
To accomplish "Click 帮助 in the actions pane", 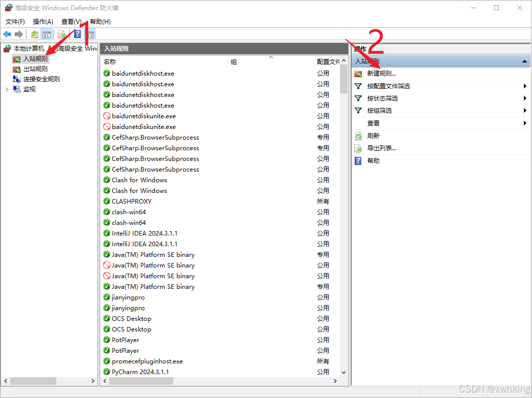I will (x=373, y=161).
